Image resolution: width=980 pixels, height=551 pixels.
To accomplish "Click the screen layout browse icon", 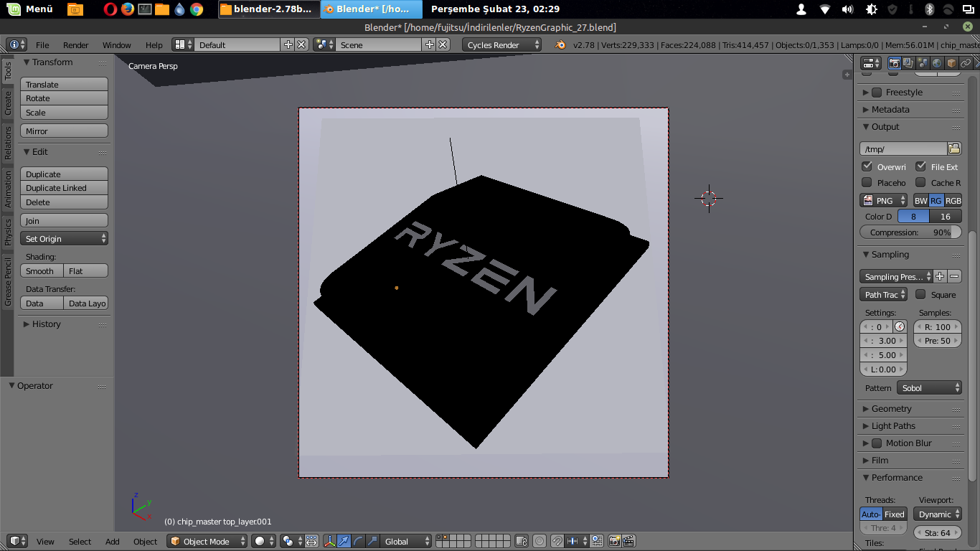I will [x=183, y=44].
